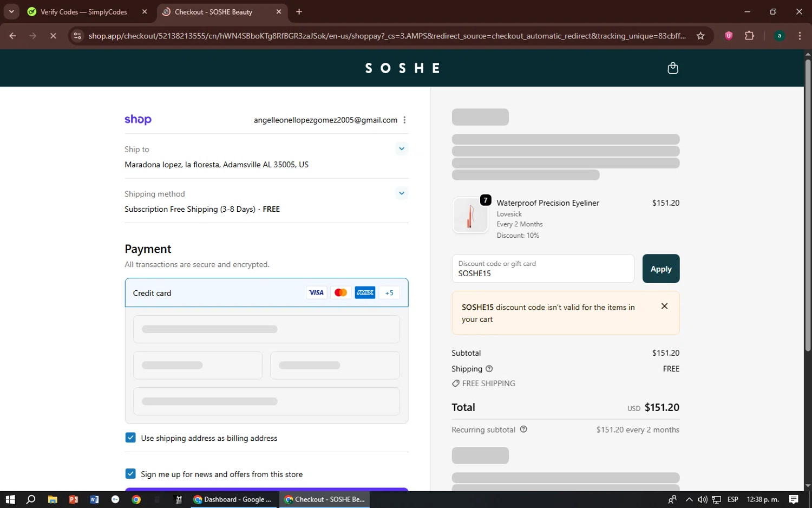Click 'Every 2 Months' subscription text
The width and height of the screenshot is (812, 508).
tap(520, 224)
